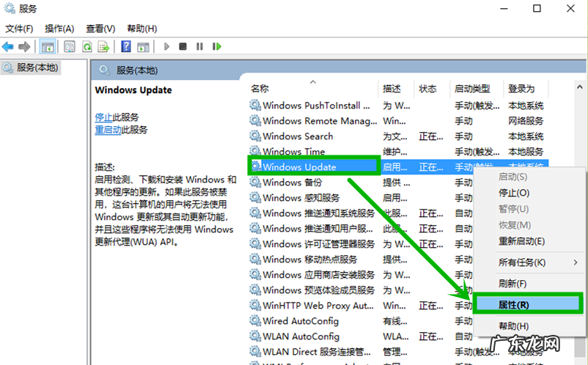Click the Restart service toolbar icon
Viewport: 588px width, 365px height.
217,46
